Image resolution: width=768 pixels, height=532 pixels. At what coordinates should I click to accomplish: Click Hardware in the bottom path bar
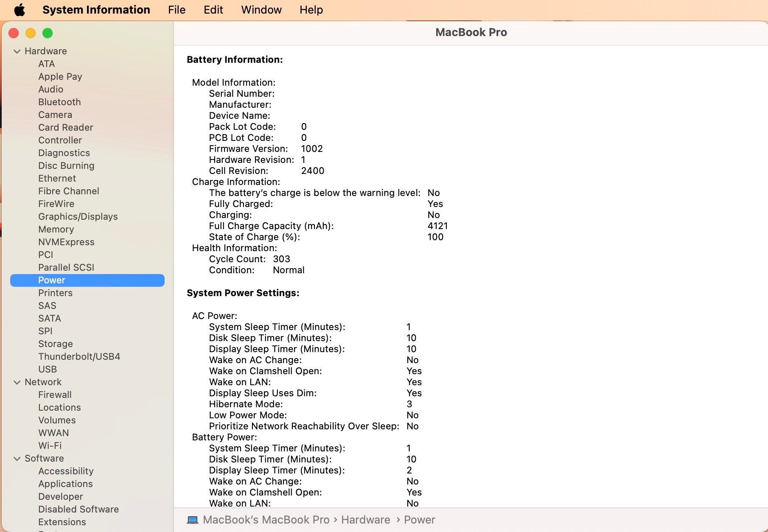(x=365, y=520)
